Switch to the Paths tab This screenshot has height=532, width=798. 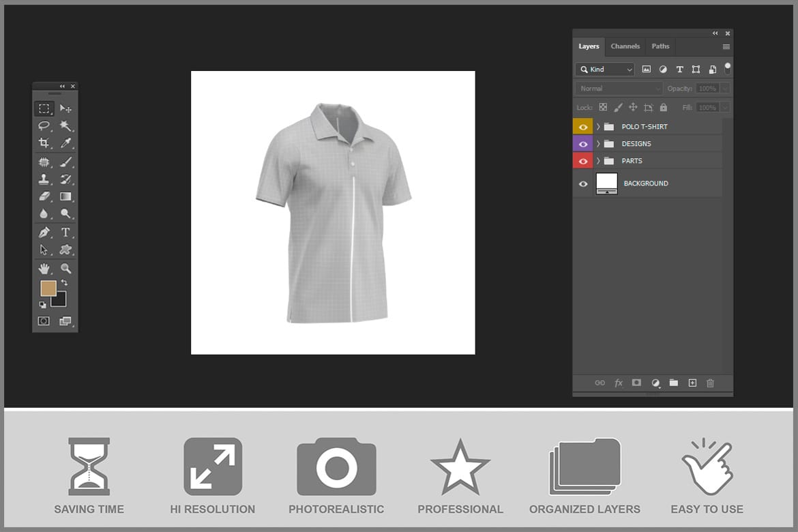pos(661,46)
